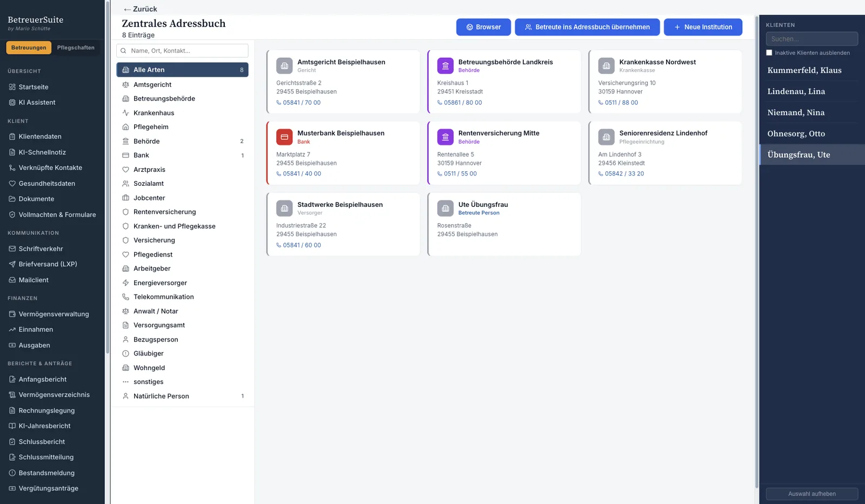Filter by Bank category
This screenshot has width=865, height=504.
[x=182, y=156]
